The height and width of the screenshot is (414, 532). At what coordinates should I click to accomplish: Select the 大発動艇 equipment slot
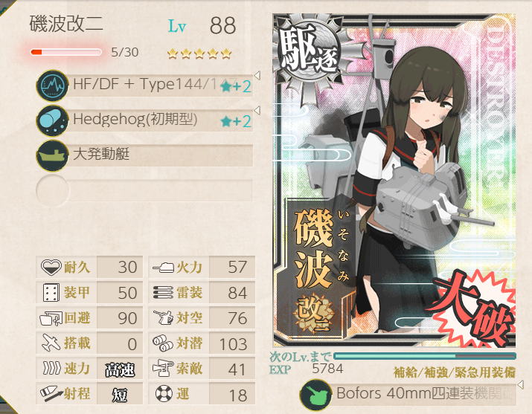[x=144, y=155]
